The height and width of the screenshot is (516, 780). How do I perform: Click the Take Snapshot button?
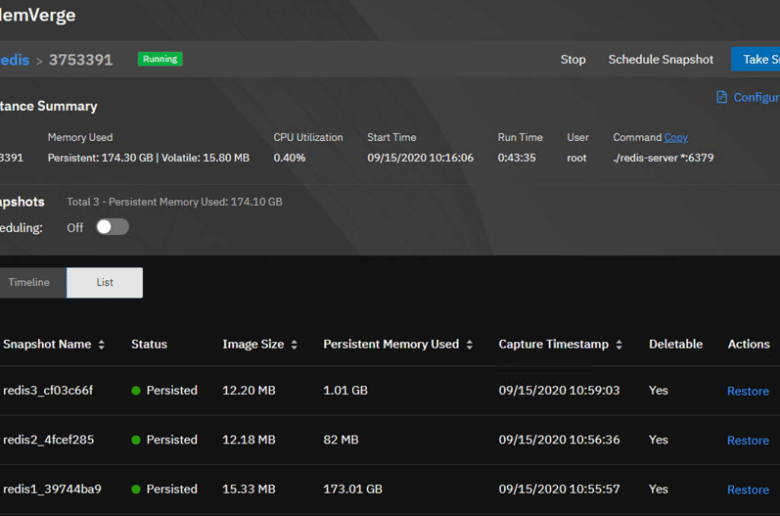[x=756, y=59]
